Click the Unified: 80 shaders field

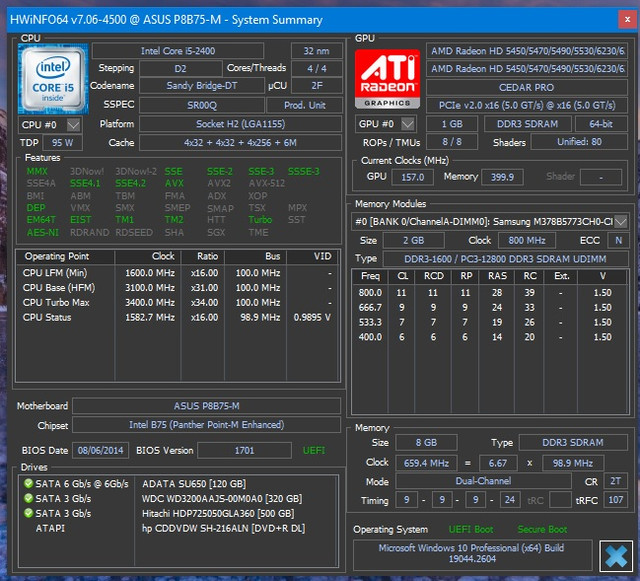click(579, 142)
